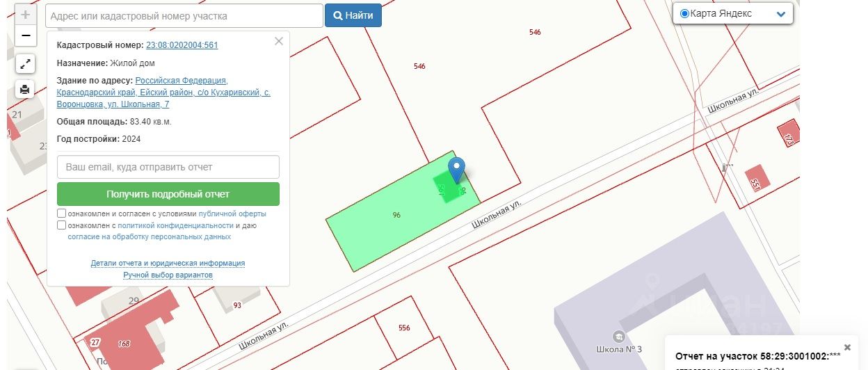Click the Школа № 3 label
868x370 pixels.
click(x=618, y=350)
